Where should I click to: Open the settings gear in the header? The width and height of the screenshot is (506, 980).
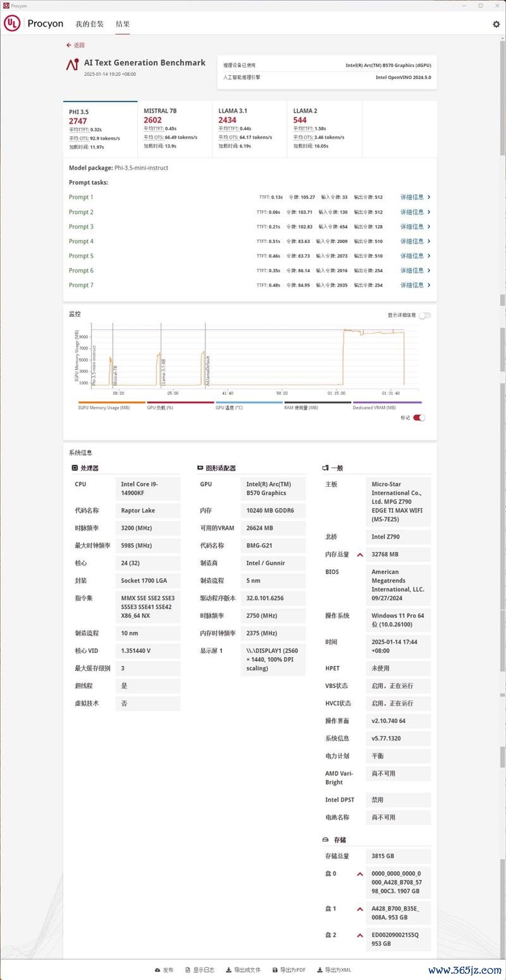pos(496,24)
